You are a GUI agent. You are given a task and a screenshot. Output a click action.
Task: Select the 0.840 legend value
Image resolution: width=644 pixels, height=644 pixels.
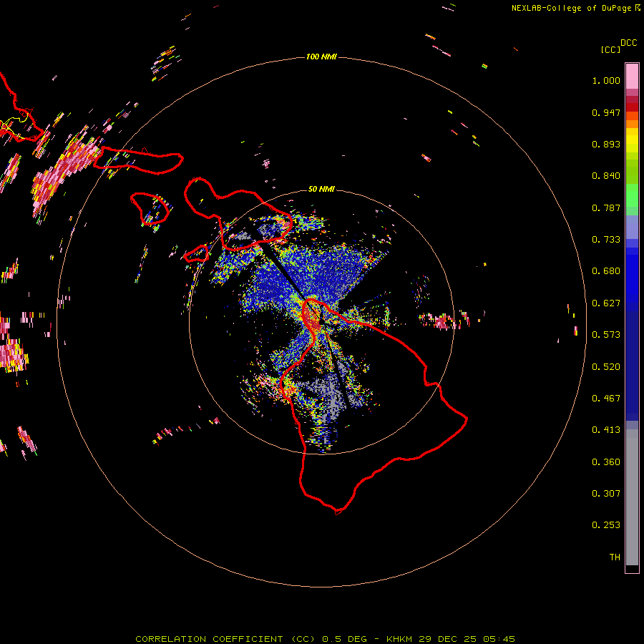point(606,176)
